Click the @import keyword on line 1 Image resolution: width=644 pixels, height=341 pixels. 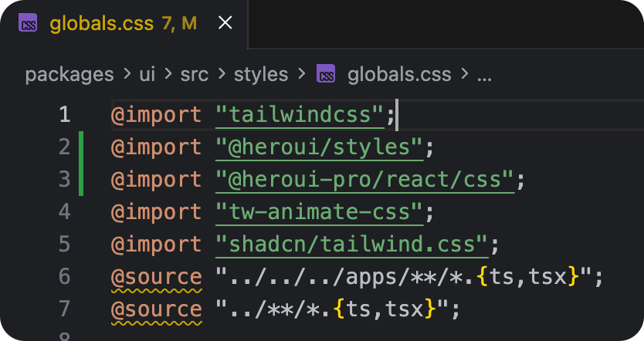click(x=157, y=114)
